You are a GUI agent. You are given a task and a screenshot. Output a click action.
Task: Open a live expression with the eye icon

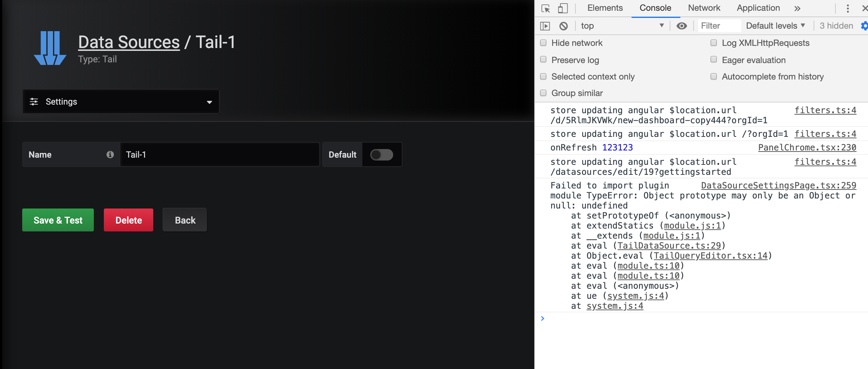(x=682, y=25)
